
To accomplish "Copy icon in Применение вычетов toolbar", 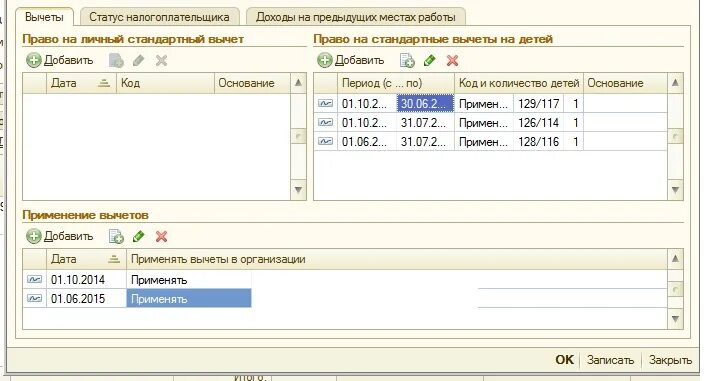I will click(116, 236).
